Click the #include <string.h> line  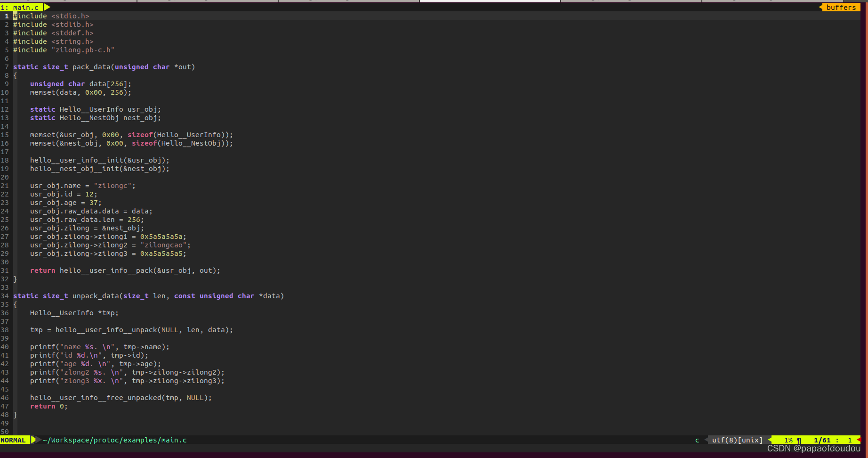[x=53, y=41]
